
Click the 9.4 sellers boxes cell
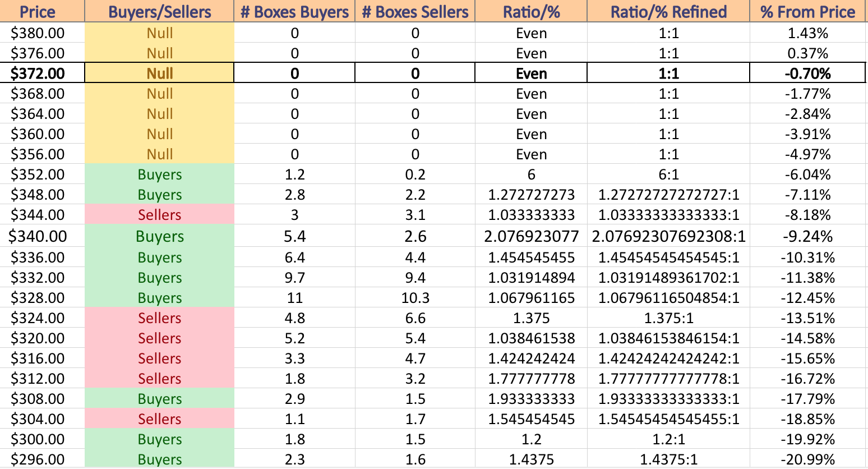(415, 278)
